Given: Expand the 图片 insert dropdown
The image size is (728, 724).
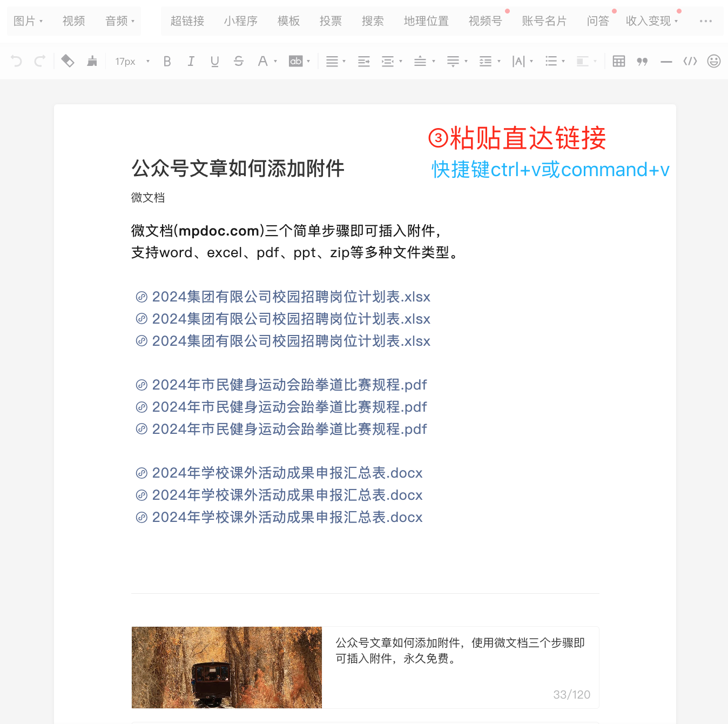Looking at the screenshot, I should click(28, 21).
